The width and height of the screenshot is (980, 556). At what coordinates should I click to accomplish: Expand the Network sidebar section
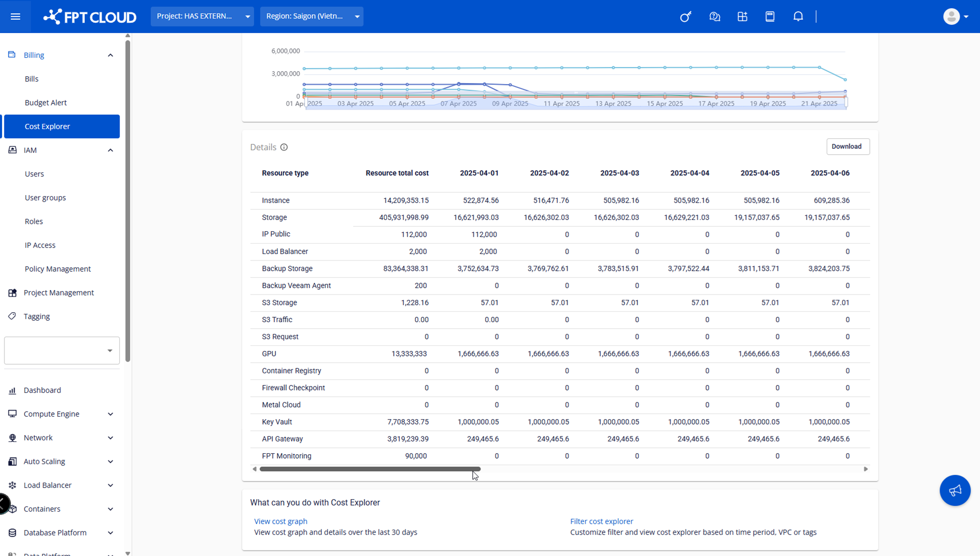point(110,437)
